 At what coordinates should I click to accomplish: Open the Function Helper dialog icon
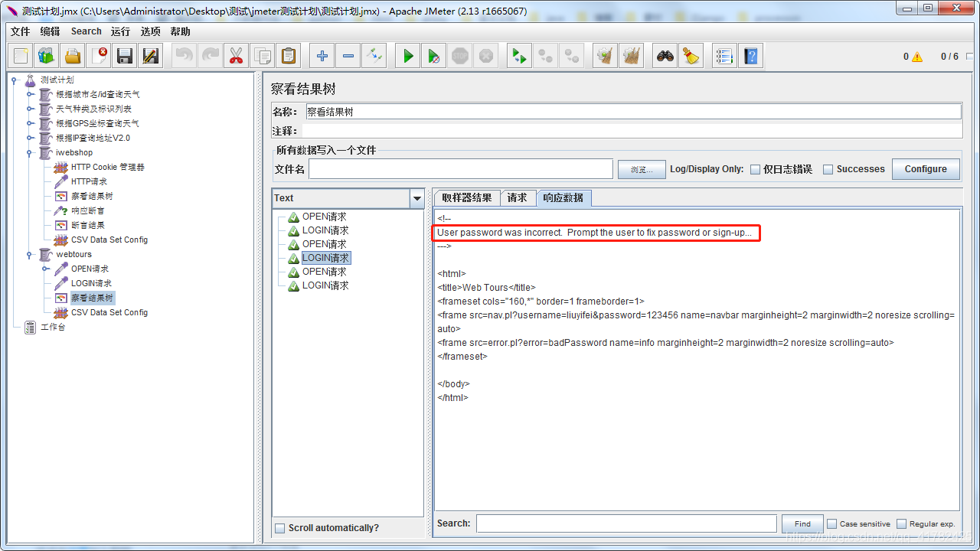point(724,56)
